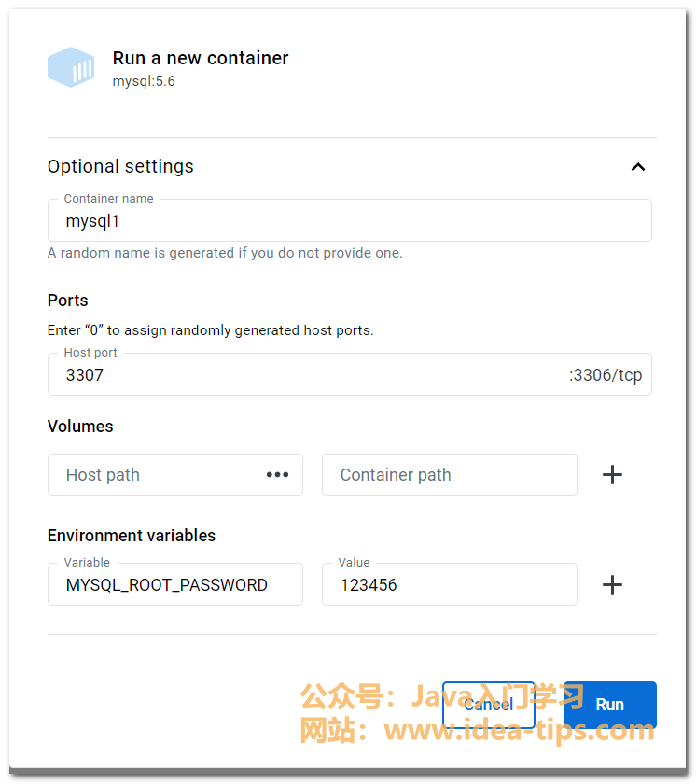Click the Variable field with MYSQL_ROOT_PASSWORD
696x784 pixels.
(174, 585)
